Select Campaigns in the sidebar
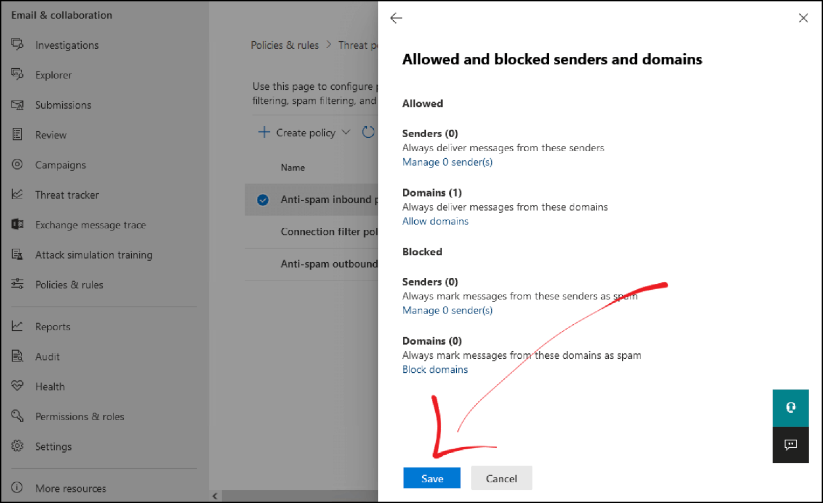823x504 pixels. (60, 165)
